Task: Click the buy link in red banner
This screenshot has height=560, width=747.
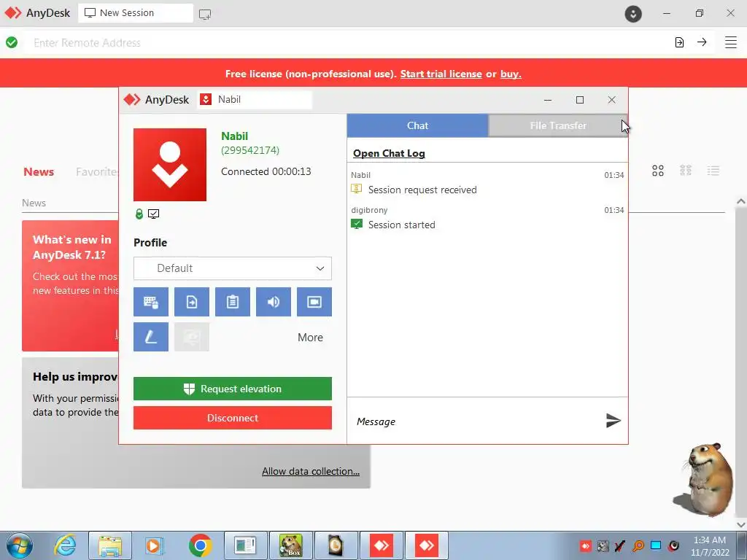Action: [511, 74]
